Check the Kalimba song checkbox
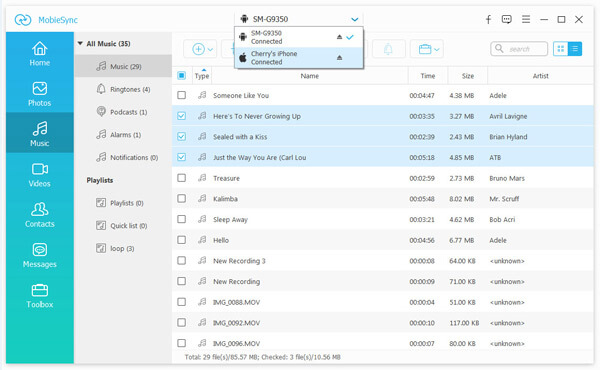The height and width of the screenshot is (370, 600). point(181,199)
